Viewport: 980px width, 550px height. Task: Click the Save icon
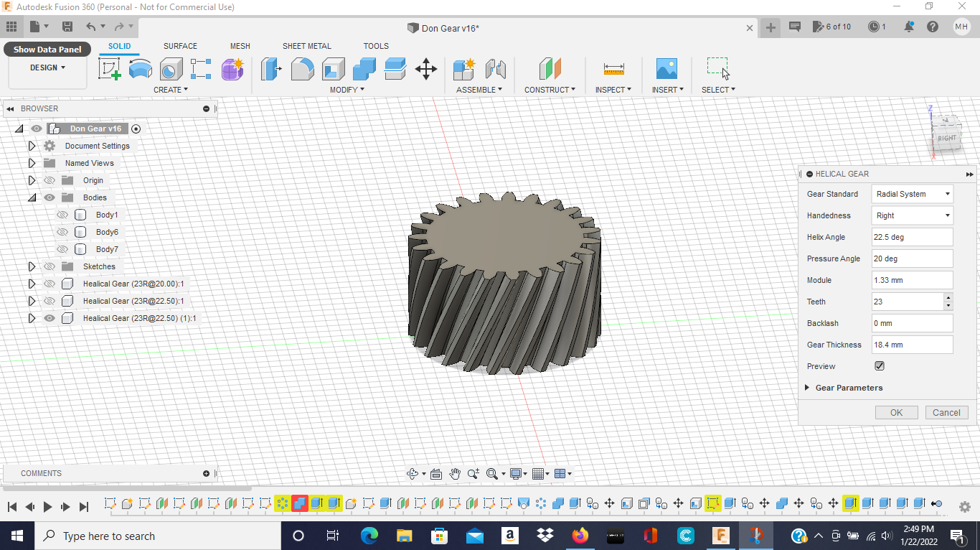[x=67, y=27]
